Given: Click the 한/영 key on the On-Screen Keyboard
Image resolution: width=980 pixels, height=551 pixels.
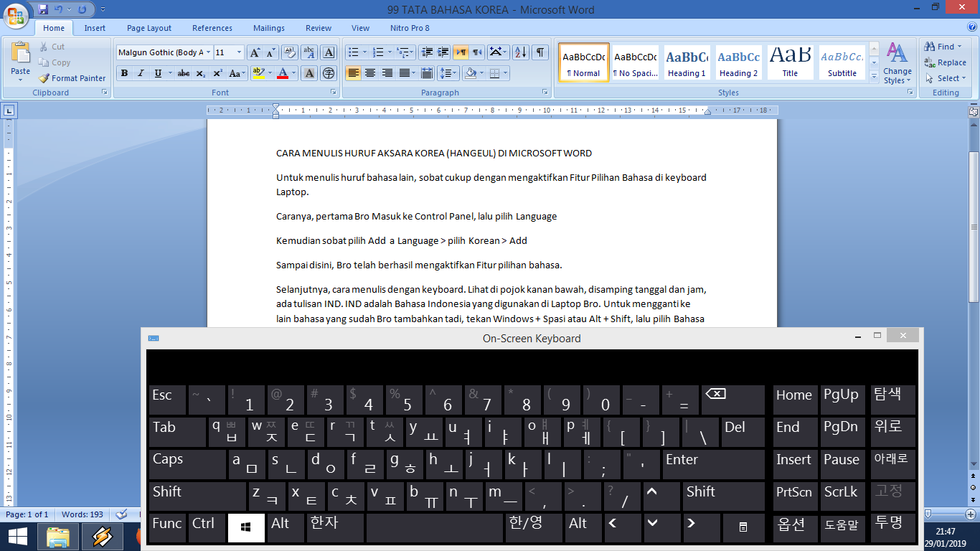Looking at the screenshot, I should pyautogui.click(x=534, y=528).
